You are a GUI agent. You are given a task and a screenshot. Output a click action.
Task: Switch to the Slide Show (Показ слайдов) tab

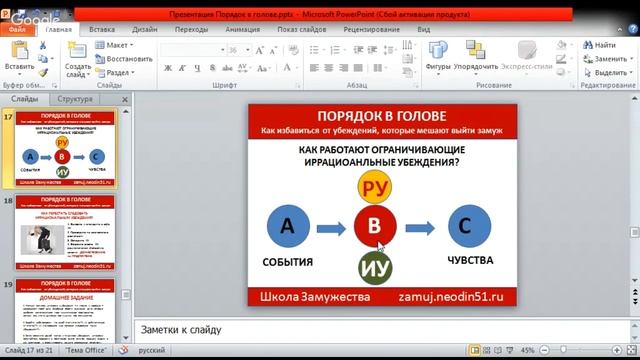coord(302,29)
